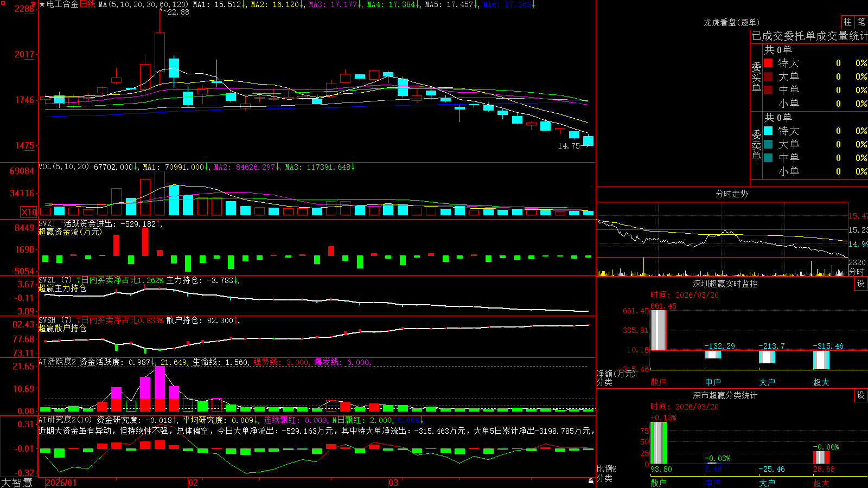Click the -132.29 中户 net amount bar
Image resolution: width=868 pixels, height=488 pixels.
pos(713,355)
